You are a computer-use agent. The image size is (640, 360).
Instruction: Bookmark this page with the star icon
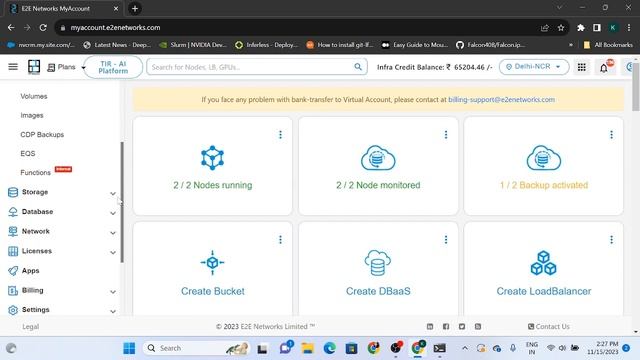(561, 28)
